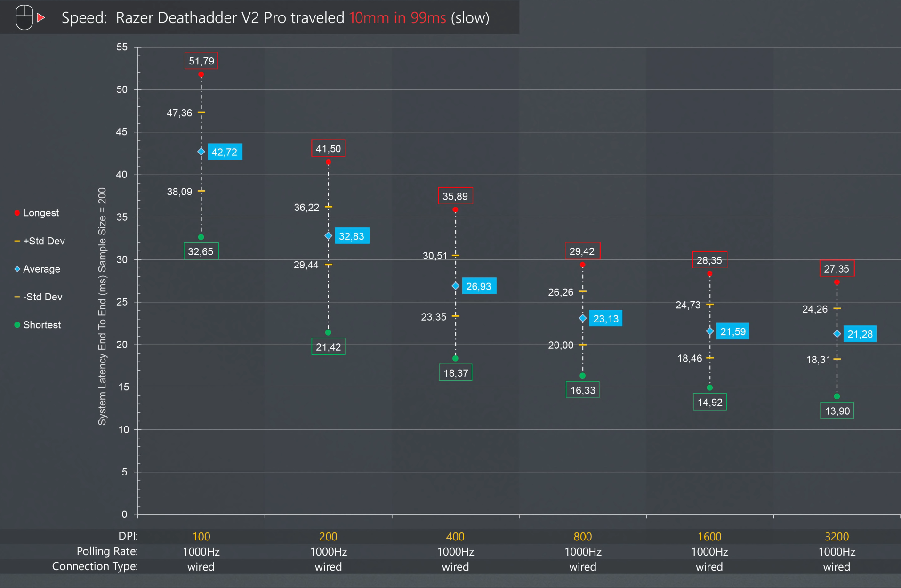Click the +Std Dev legend entry
901x588 pixels.
[40, 241]
